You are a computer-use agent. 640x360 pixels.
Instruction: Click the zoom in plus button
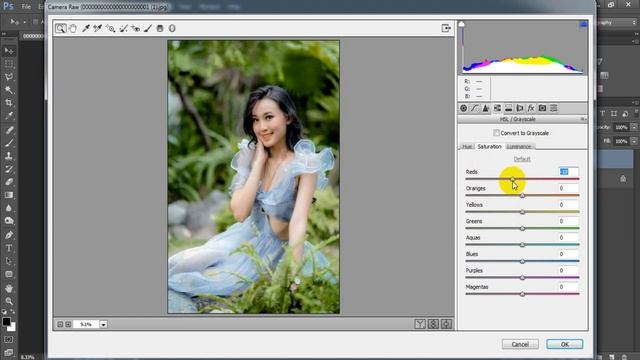pyautogui.click(x=68, y=324)
